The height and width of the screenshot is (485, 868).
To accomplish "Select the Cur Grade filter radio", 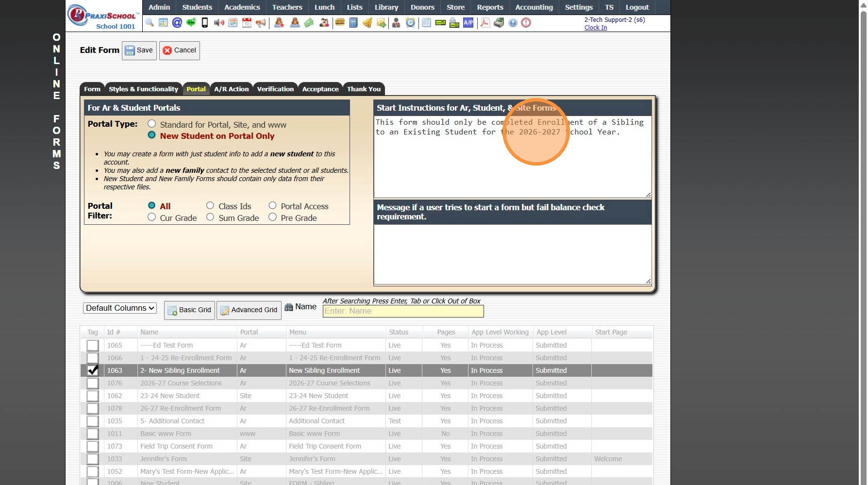I will click(x=152, y=217).
